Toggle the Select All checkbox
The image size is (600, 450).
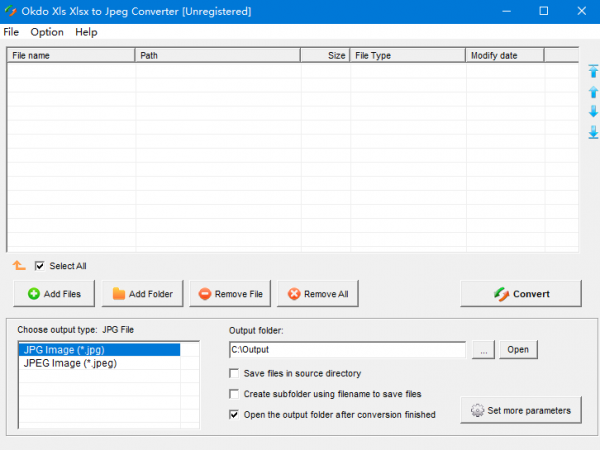click(x=39, y=266)
